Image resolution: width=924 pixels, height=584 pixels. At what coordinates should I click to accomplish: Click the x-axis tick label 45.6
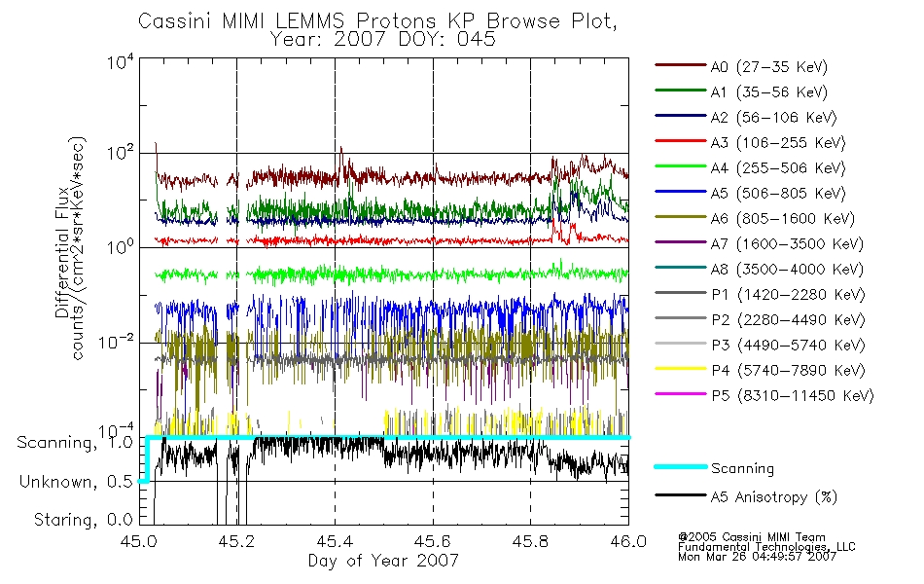pyautogui.click(x=433, y=541)
